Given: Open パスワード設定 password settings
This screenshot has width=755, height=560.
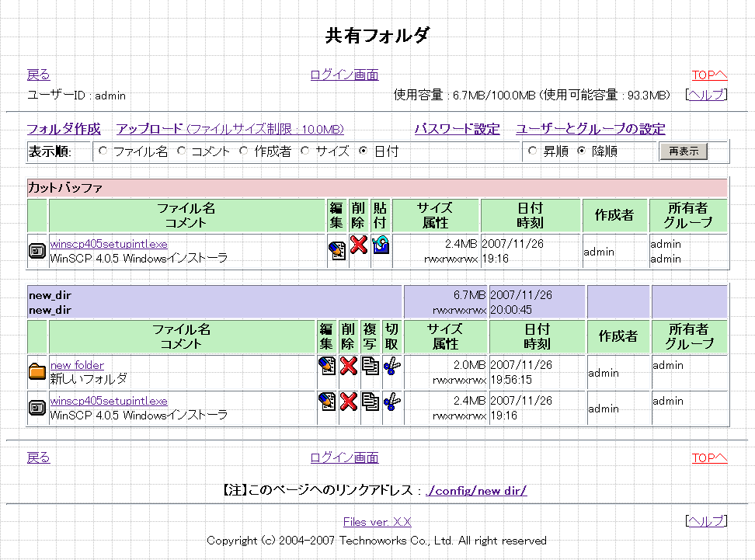Looking at the screenshot, I should pyautogui.click(x=457, y=129).
